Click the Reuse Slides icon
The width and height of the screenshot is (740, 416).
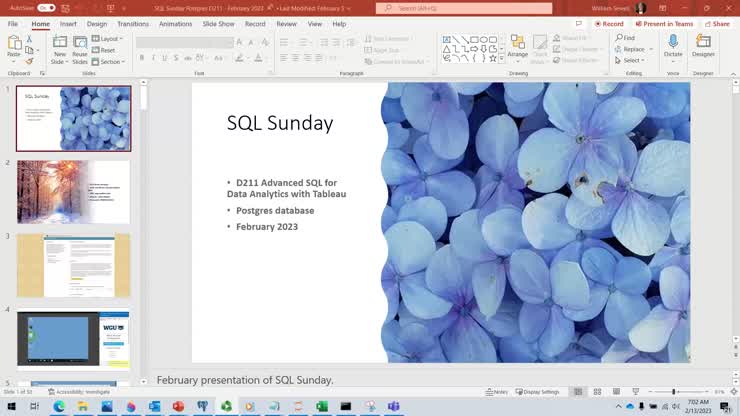click(80, 42)
